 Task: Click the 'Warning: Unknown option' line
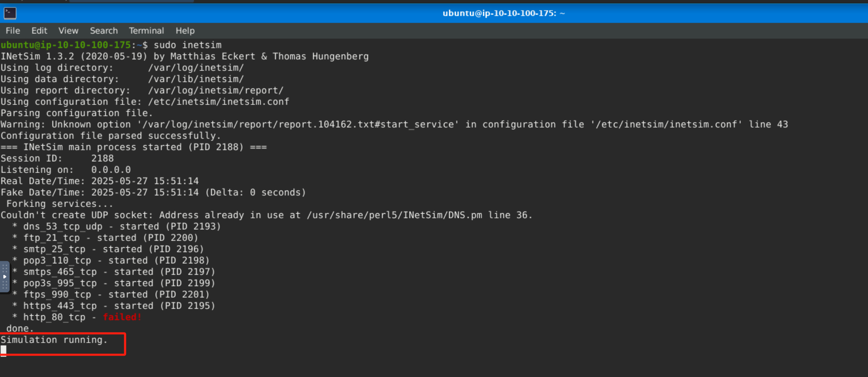click(x=394, y=125)
